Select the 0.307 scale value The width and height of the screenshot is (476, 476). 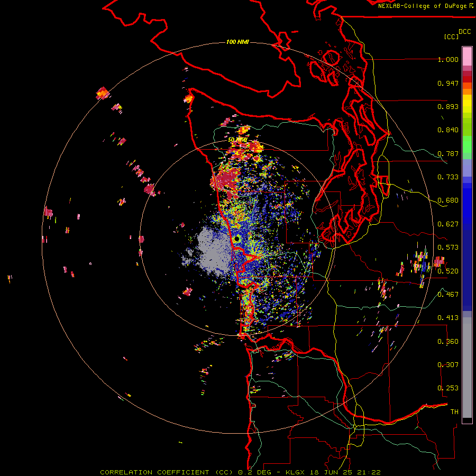point(448,365)
